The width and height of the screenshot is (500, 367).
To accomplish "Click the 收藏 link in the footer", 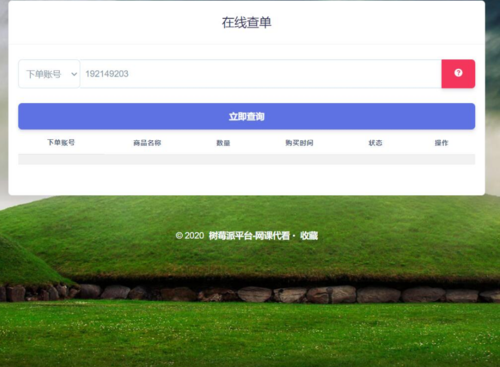I will 309,236.
